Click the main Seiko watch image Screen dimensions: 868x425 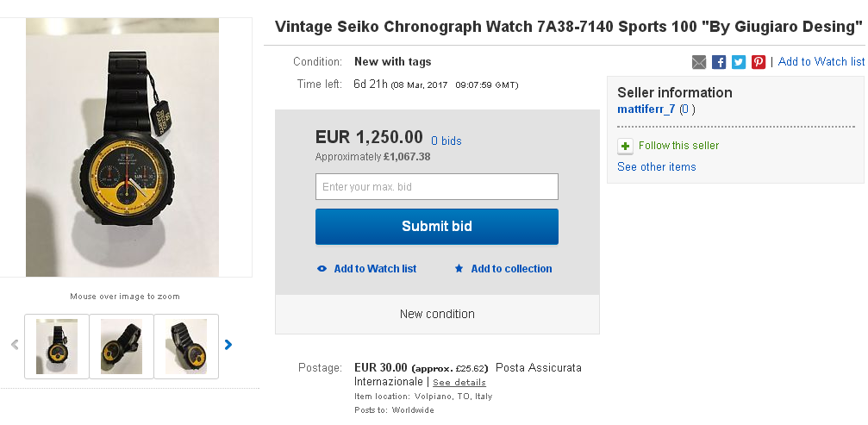[x=122, y=147]
